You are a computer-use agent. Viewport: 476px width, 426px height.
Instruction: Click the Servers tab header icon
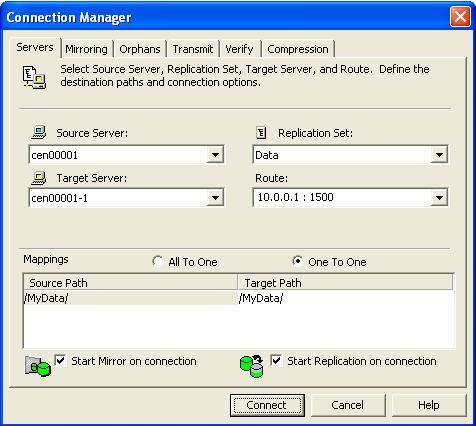coord(34,77)
